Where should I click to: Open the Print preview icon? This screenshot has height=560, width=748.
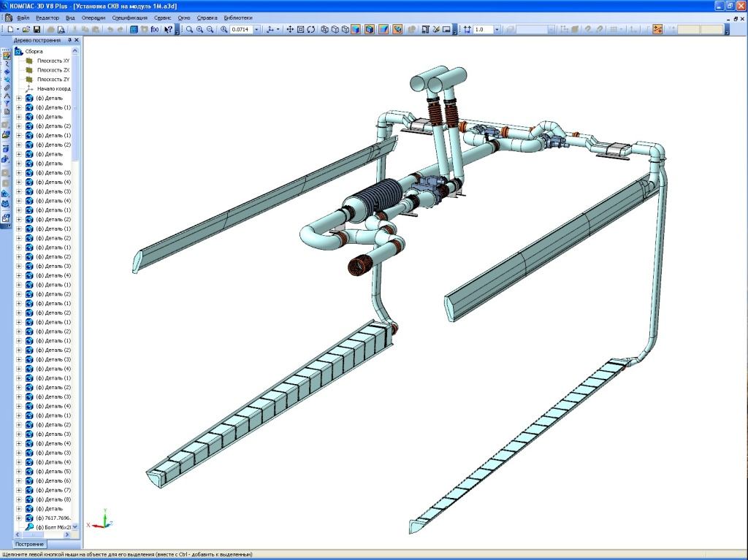pos(61,30)
